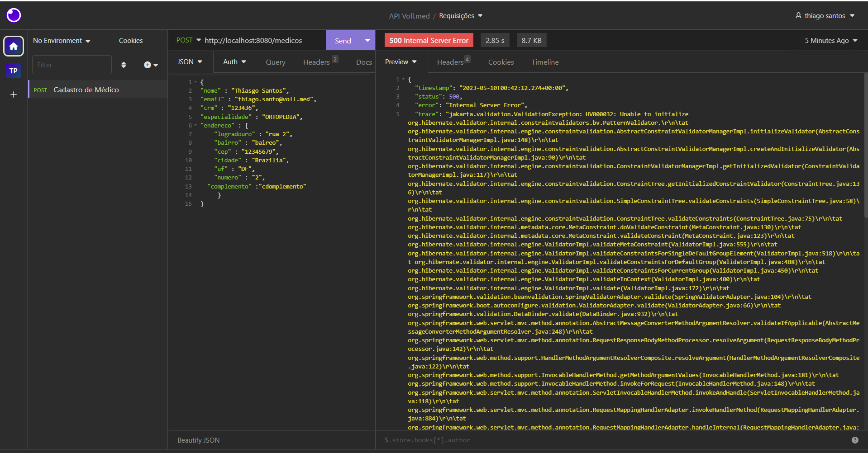Image resolution: width=868 pixels, height=453 pixels.
Task: Open the Send options dropdown arrow
Action: pyautogui.click(x=367, y=40)
